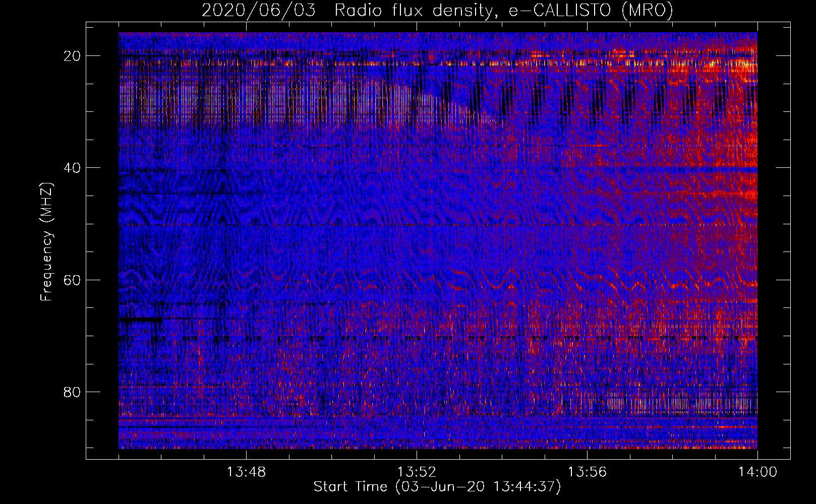This screenshot has height=504, width=816.
Task: Click the 20 MHz frequency tick label
Action: click(x=72, y=56)
